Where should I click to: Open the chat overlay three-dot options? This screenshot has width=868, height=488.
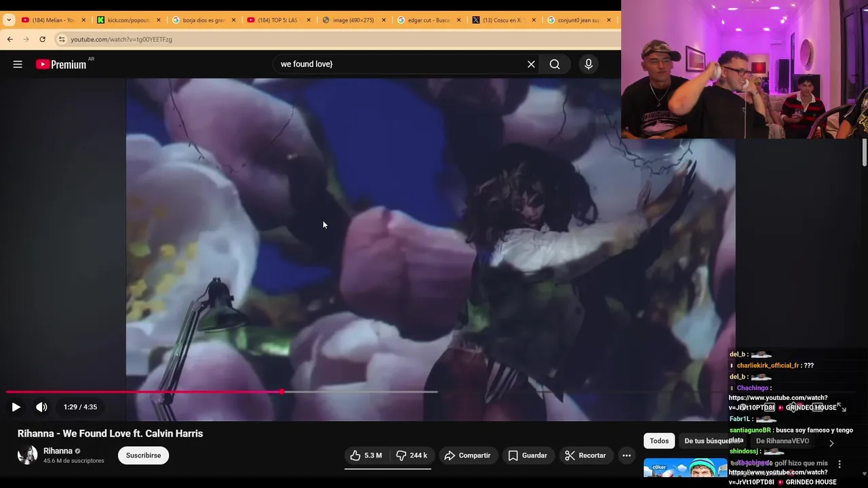840,464
